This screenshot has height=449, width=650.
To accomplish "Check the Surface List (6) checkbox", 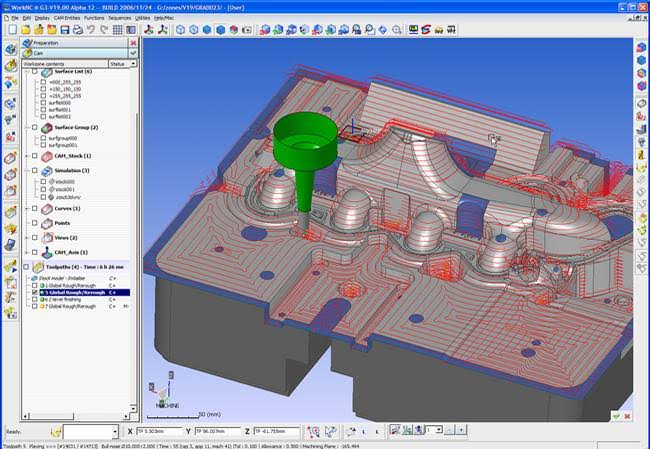I will [x=35, y=72].
